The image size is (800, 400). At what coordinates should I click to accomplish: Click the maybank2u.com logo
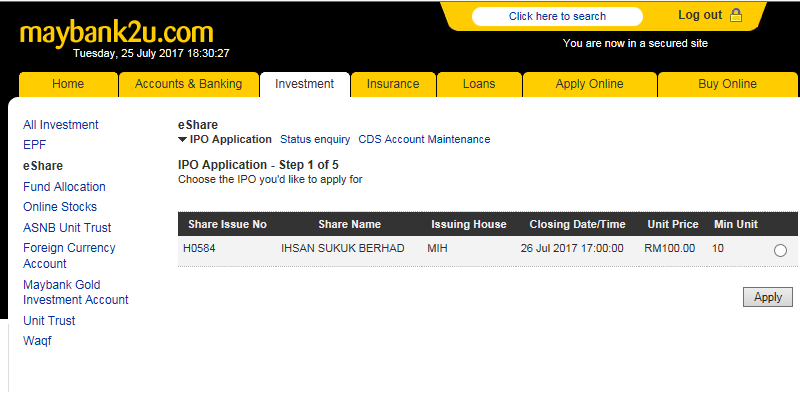116,33
